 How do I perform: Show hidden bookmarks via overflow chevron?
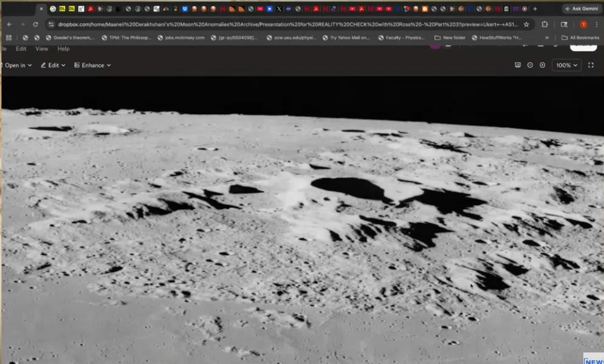547,38
